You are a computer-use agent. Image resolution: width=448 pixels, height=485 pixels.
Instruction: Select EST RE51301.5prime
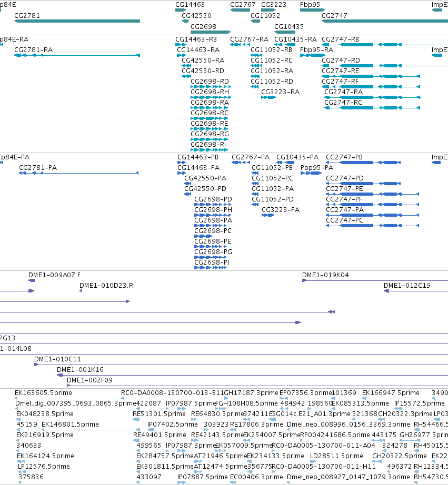click(x=159, y=414)
